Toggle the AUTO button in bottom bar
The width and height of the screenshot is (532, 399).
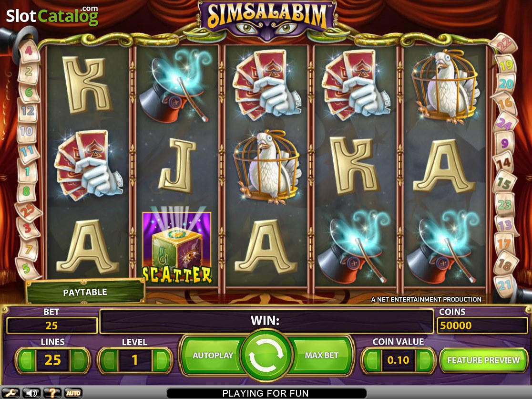[73, 393]
